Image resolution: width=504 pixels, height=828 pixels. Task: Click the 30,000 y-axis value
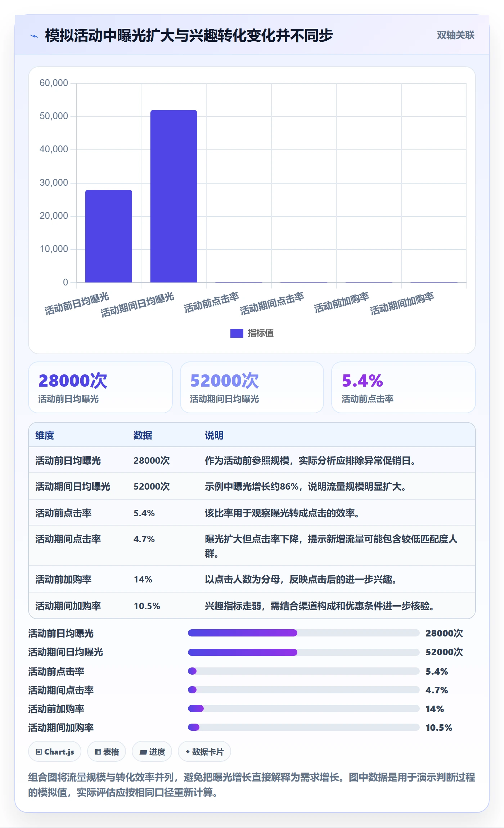[x=54, y=183]
